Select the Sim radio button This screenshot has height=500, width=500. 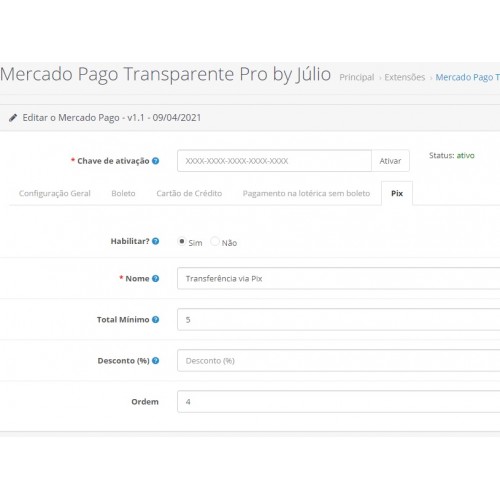(x=182, y=241)
